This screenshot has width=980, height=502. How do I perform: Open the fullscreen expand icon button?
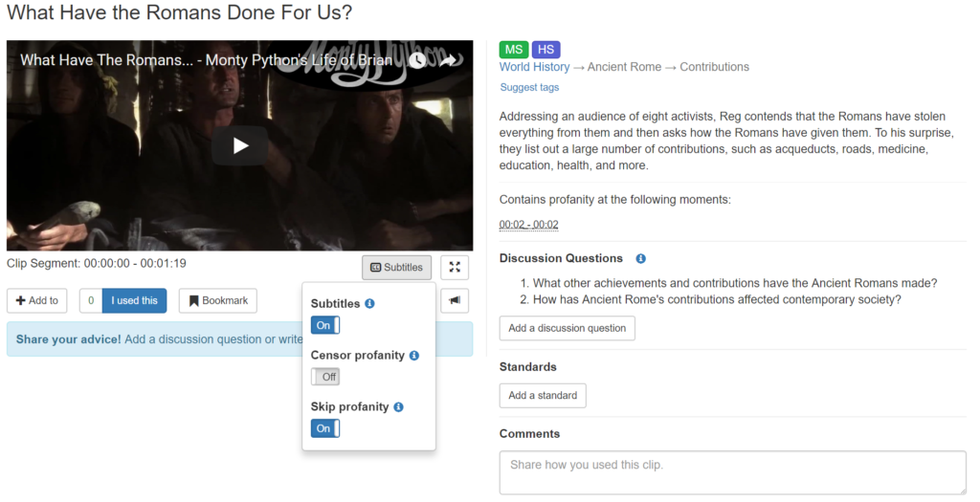coord(455,267)
